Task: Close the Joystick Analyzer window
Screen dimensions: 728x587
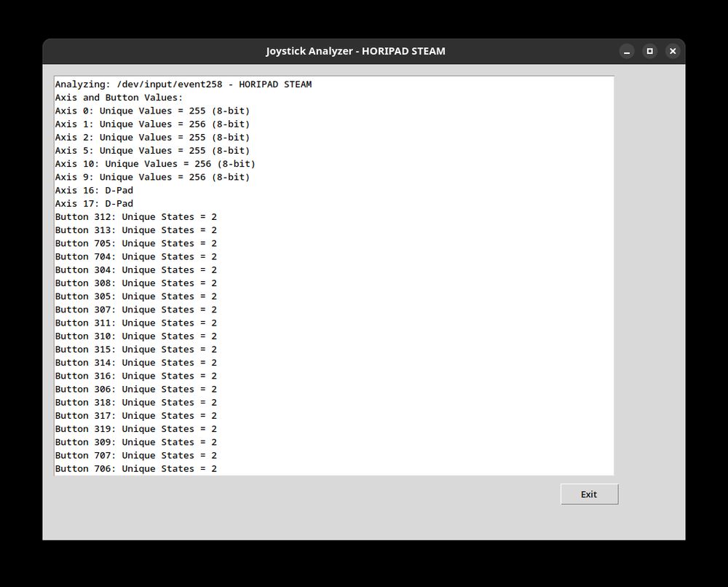Action: point(673,51)
